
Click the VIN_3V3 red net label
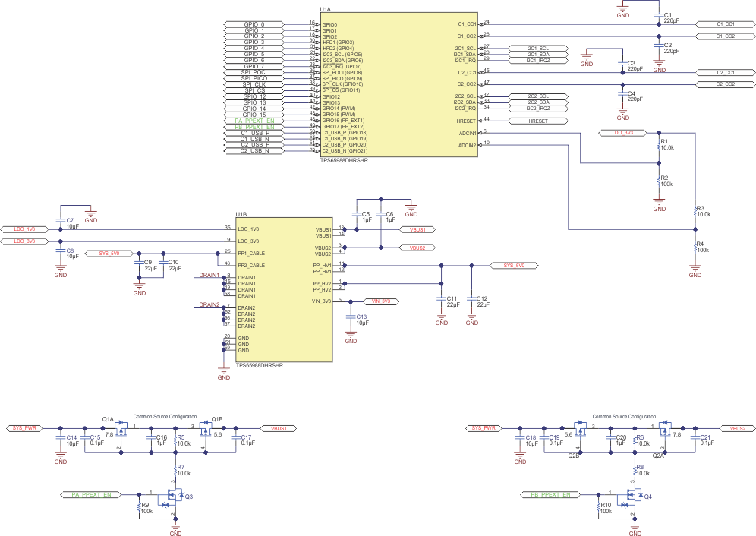(x=382, y=301)
